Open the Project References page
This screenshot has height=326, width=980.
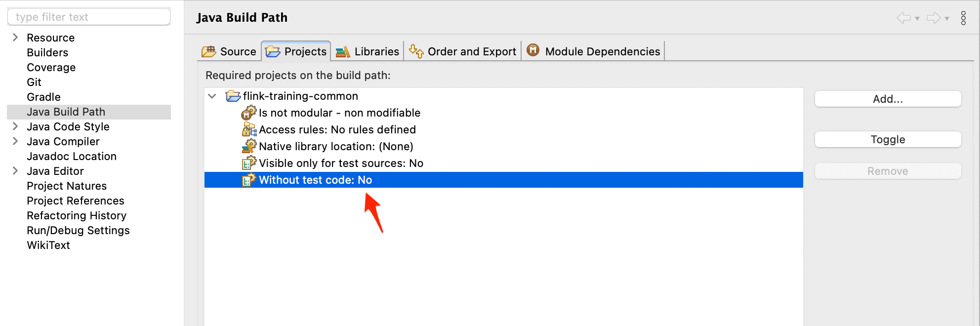tap(76, 201)
